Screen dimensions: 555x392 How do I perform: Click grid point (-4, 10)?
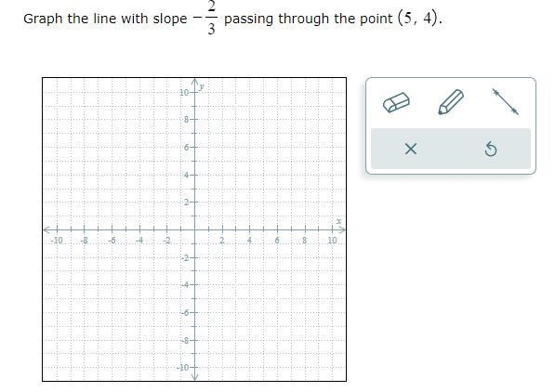(x=139, y=92)
